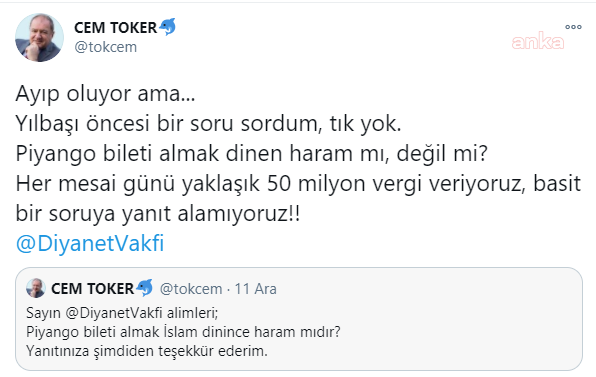Click CEM TOKER name in the quoted tweet
This screenshot has height=377, width=596.
(92, 289)
